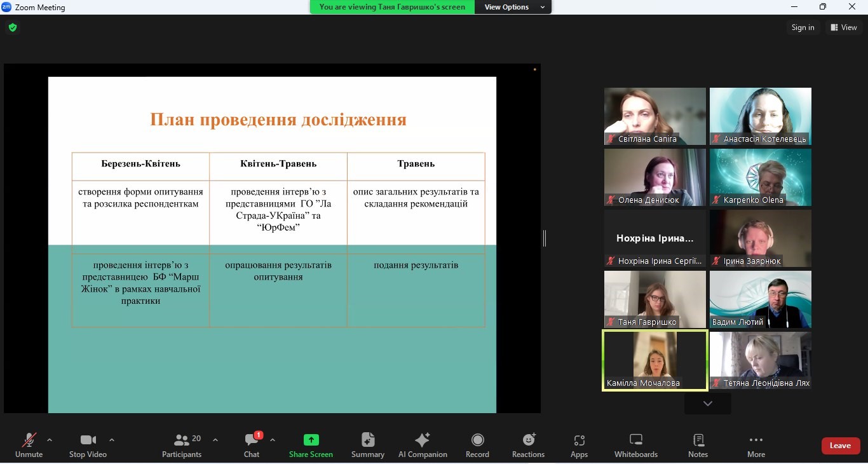Click the red Leave button
This screenshot has width=868, height=464.
840,446
